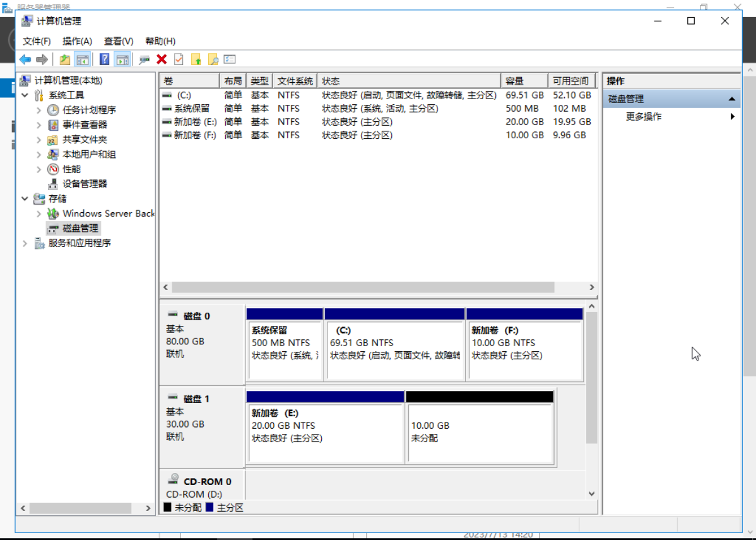Click 更多操作 in the actions pane
756x540 pixels.
coord(644,117)
